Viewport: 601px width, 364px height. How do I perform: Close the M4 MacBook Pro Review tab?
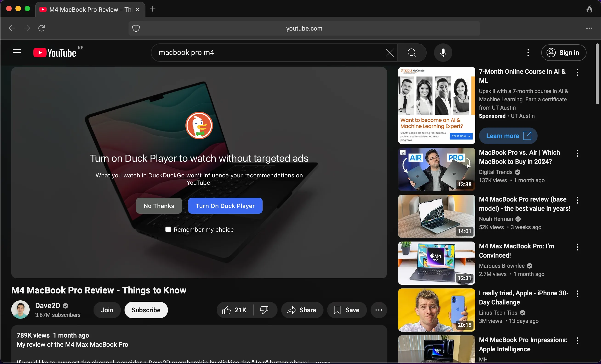[x=138, y=9]
